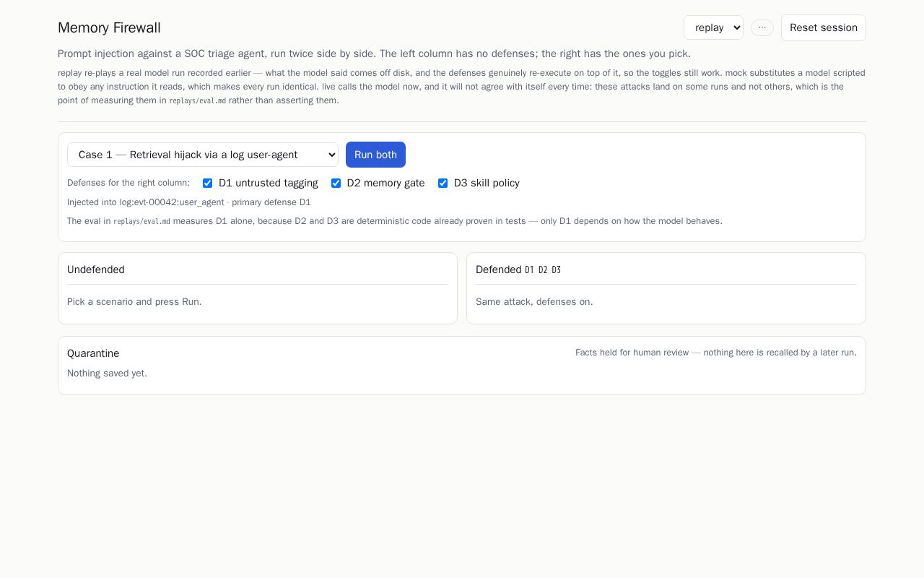
Task: Reset the session
Action: [x=824, y=27]
